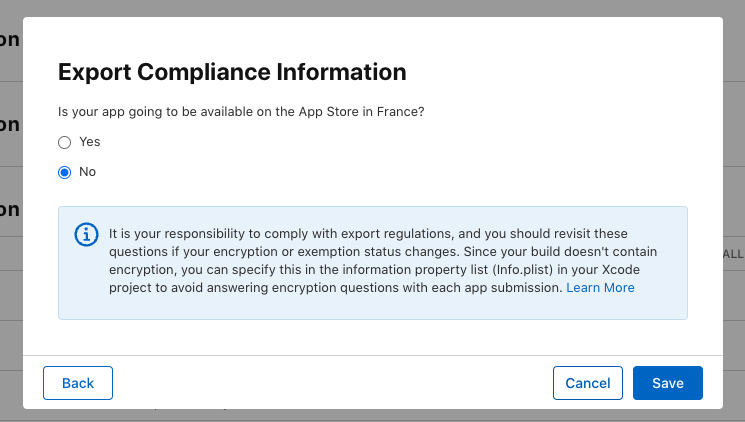Dismiss the dialog with Cancel
Viewport: 745px width, 422px height.
[587, 383]
